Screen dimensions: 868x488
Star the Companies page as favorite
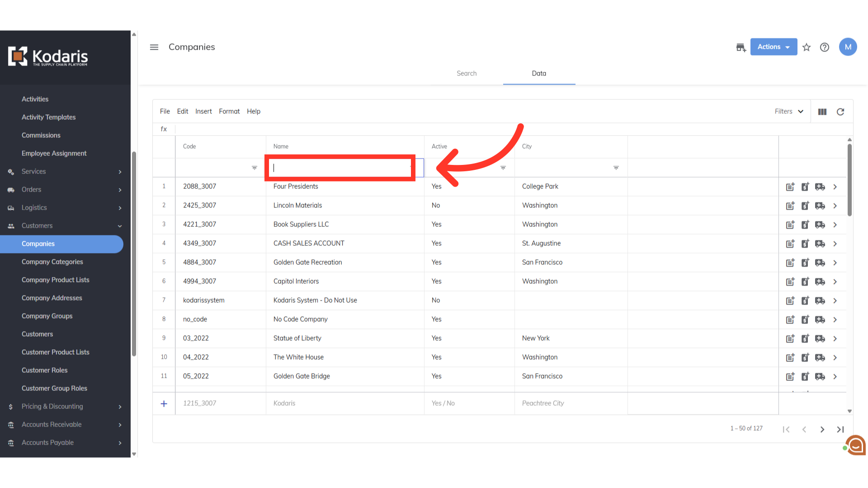pos(807,47)
